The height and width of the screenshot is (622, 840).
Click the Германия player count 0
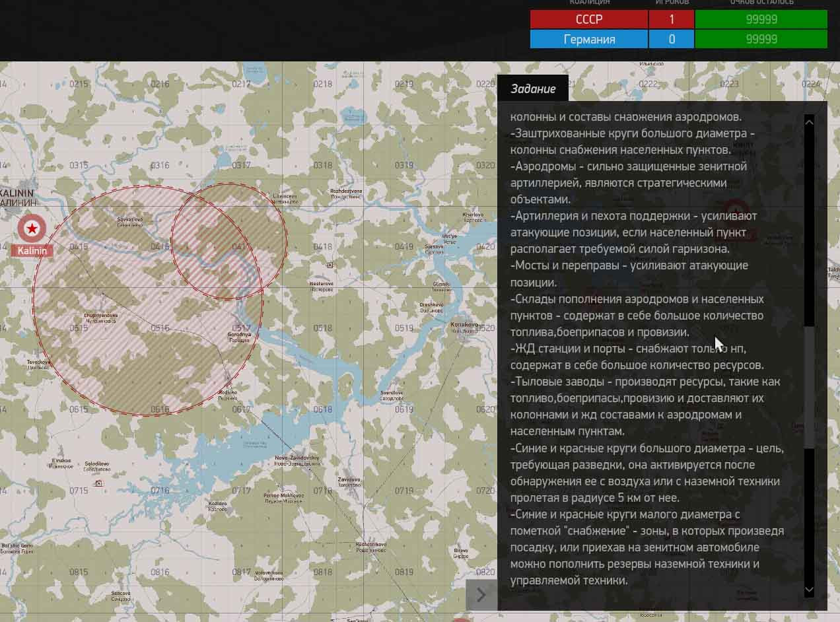[672, 40]
